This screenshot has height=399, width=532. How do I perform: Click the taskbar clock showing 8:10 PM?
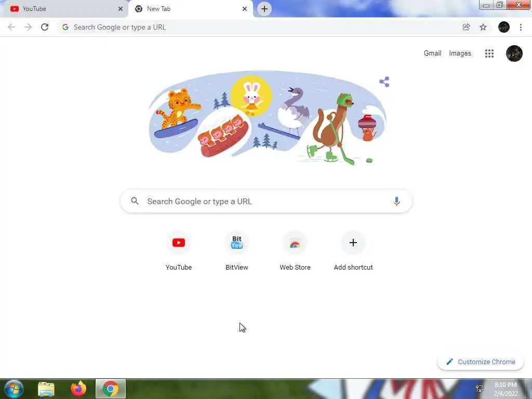coord(506,389)
